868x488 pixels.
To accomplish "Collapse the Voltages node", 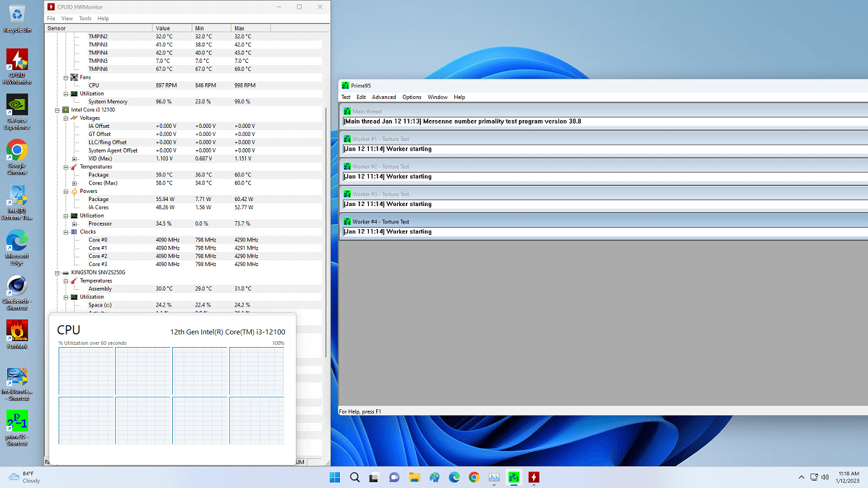I will tap(66, 118).
